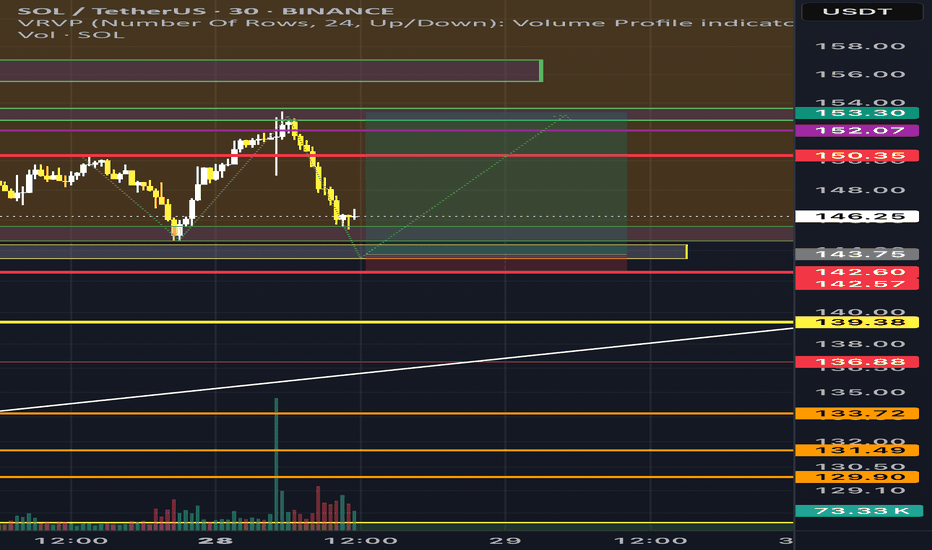Open the VRVP Volume Profile indicator legend
Viewport: 932px width, 550px height.
405,23
